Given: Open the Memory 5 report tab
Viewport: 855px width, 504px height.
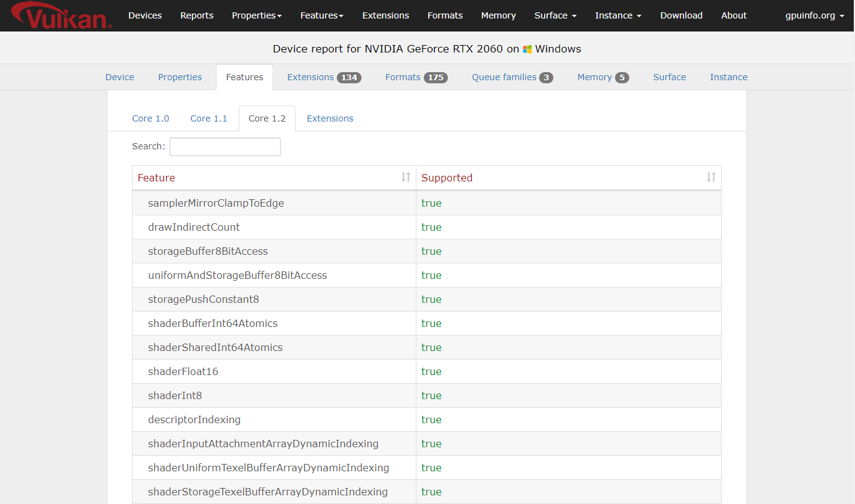Looking at the screenshot, I should [x=603, y=77].
